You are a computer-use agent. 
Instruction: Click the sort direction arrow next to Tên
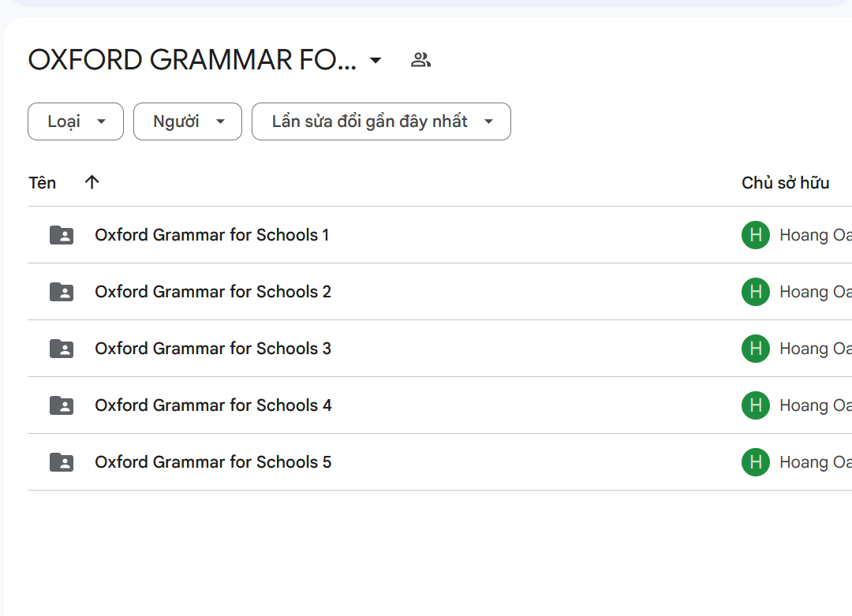click(x=92, y=183)
